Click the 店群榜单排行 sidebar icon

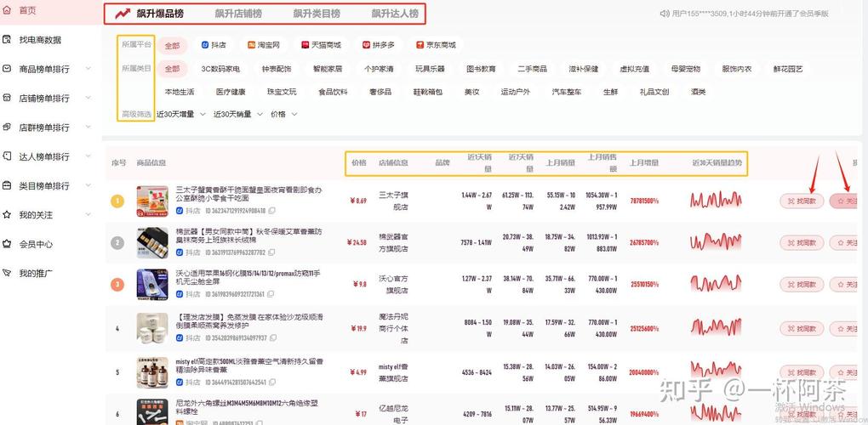click(x=7, y=127)
